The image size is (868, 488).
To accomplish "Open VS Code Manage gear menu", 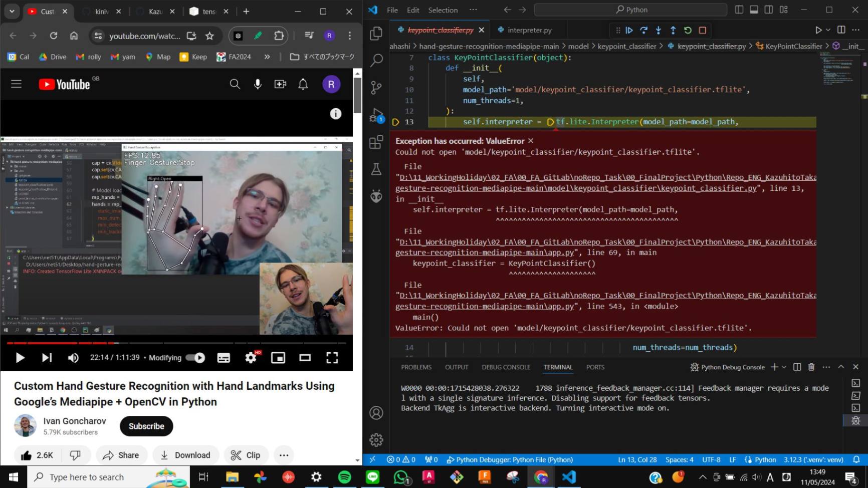I will 376,440.
